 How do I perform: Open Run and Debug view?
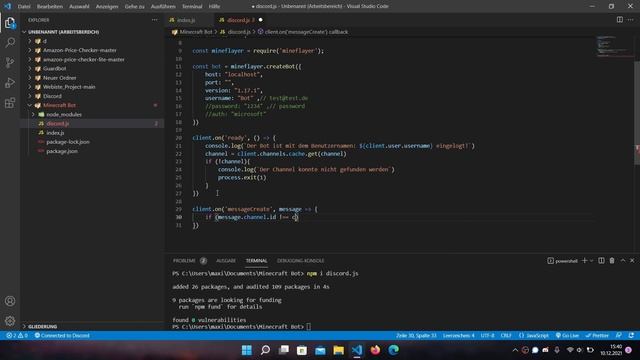(10, 82)
